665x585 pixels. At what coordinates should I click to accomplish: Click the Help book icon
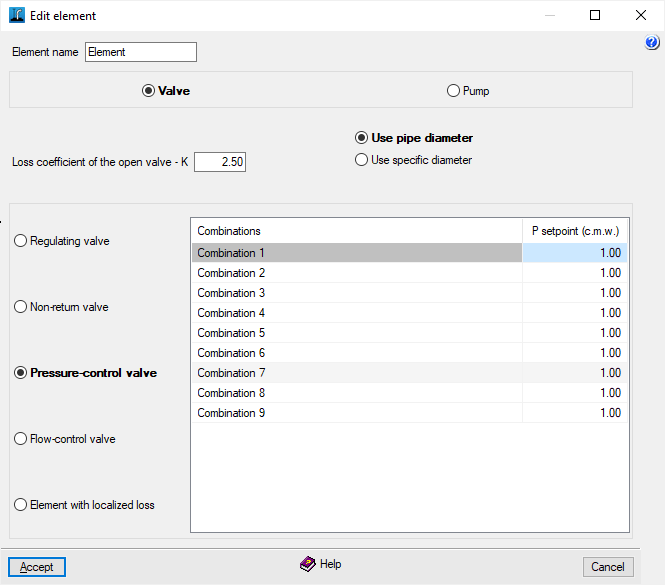click(x=308, y=565)
